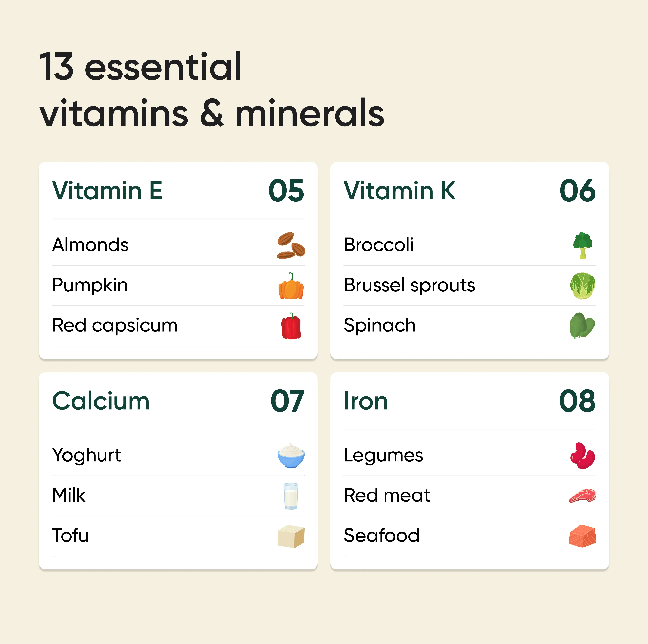Click the red legumes icon
The height and width of the screenshot is (644, 648).
point(583,455)
